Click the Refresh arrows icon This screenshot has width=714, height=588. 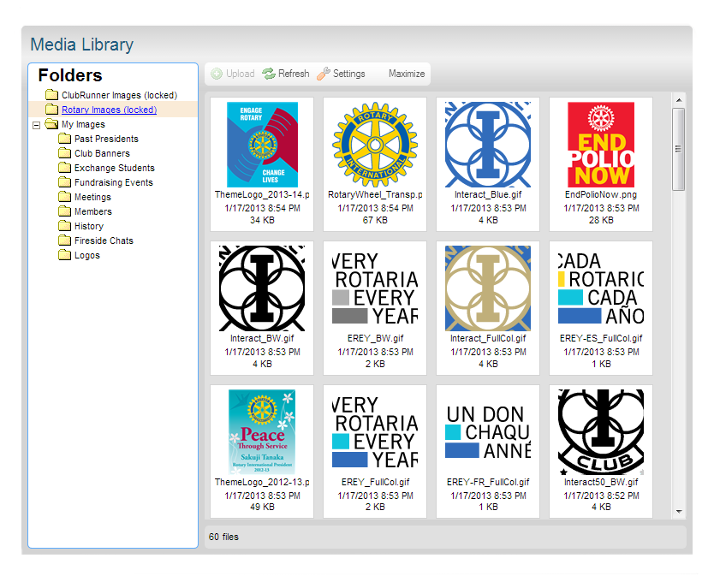click(x=269, y=74)
